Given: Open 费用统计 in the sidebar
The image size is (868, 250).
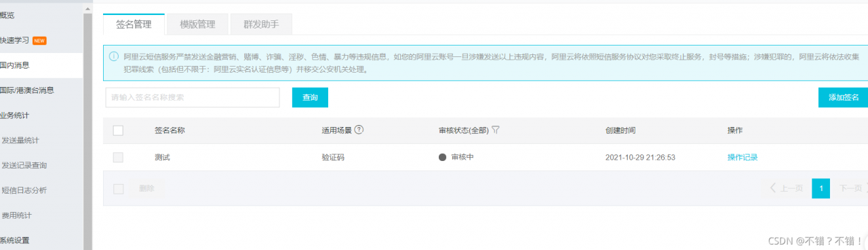Looking at the screenshot, I should point(16,215).
